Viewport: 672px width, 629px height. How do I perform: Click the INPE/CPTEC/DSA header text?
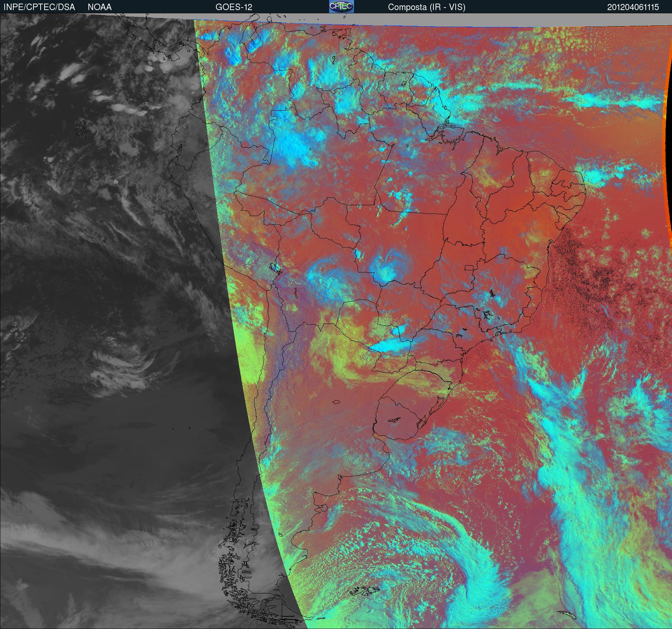pos(40,7)
